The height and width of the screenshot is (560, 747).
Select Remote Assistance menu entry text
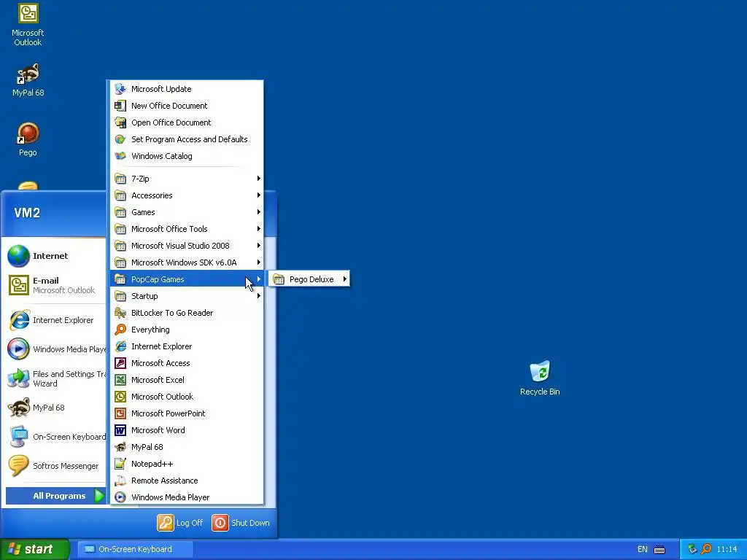(x=164, y=481)
